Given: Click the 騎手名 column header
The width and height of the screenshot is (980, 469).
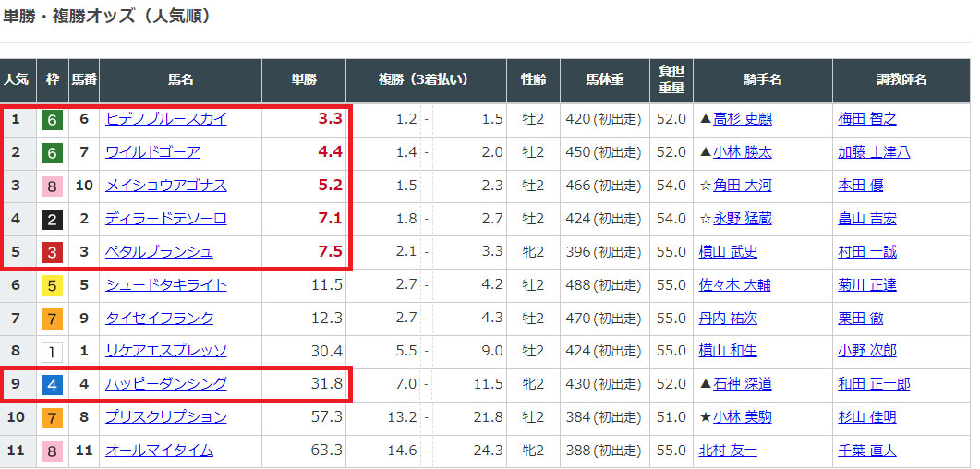Looking at the screenshot, I should (x=762, y=80).
